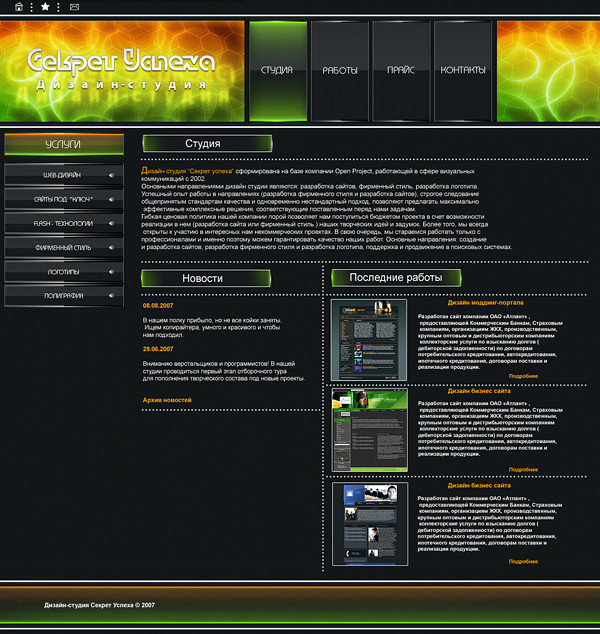600x634 pixels.
Task: Select WEB-ДИЗАЙН in services menu
Action: pyautogui.click(x=64, y=175)
